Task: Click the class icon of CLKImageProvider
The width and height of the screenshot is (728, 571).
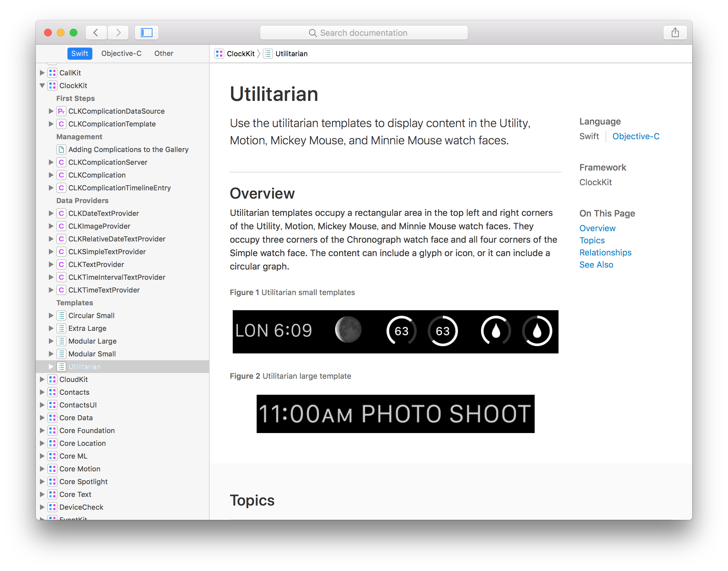Action: coord(61,226)
